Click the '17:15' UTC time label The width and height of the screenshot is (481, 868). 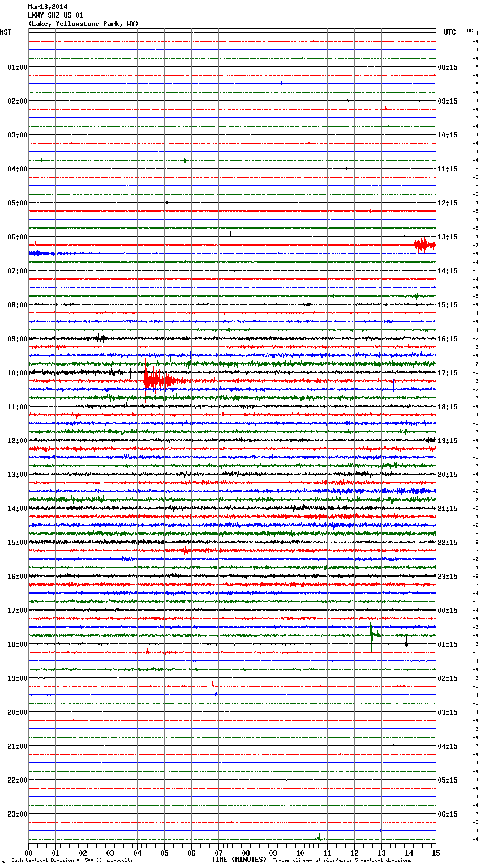[448, 373]
